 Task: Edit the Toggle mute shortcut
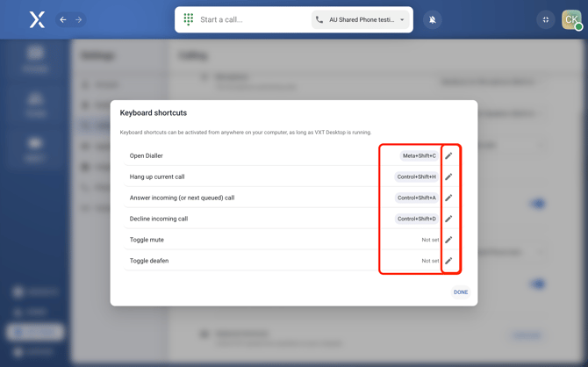[x=448, y=240]
